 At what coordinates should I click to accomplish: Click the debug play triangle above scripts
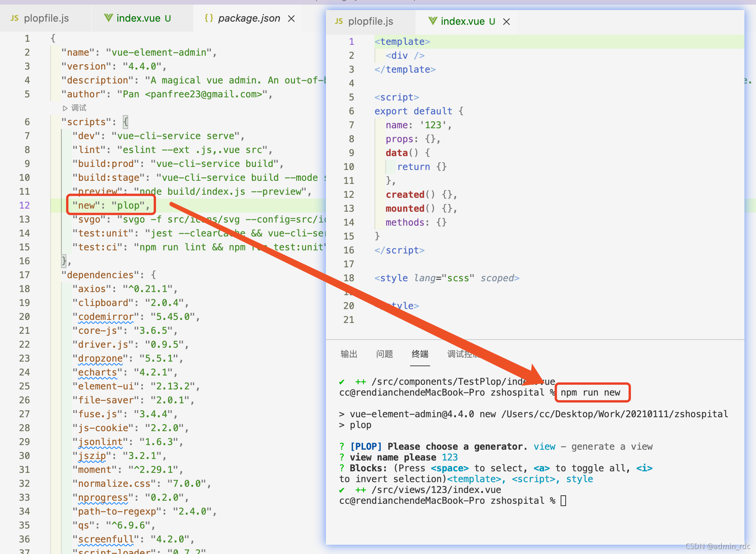point(65,108)
